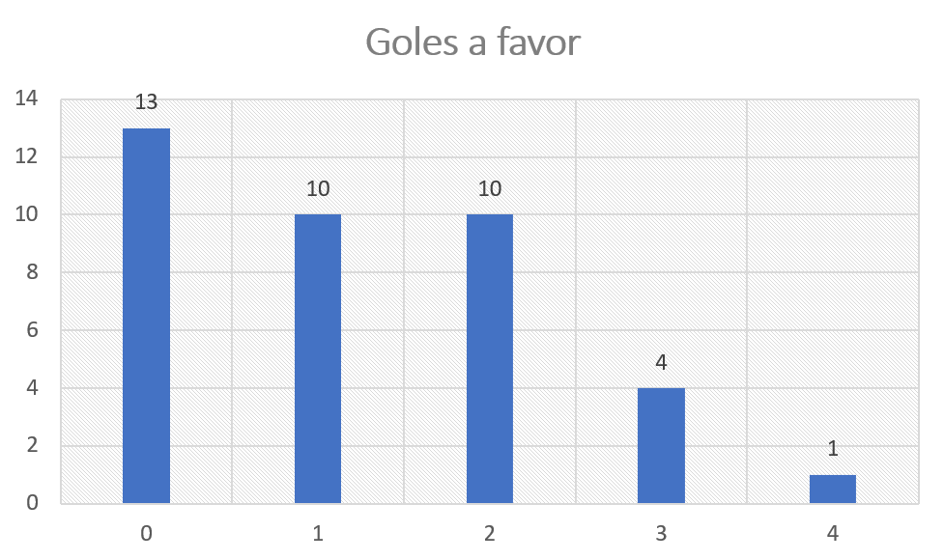
Task: Click the data label "10" above category 2 bar
Action: click(490, 189)
